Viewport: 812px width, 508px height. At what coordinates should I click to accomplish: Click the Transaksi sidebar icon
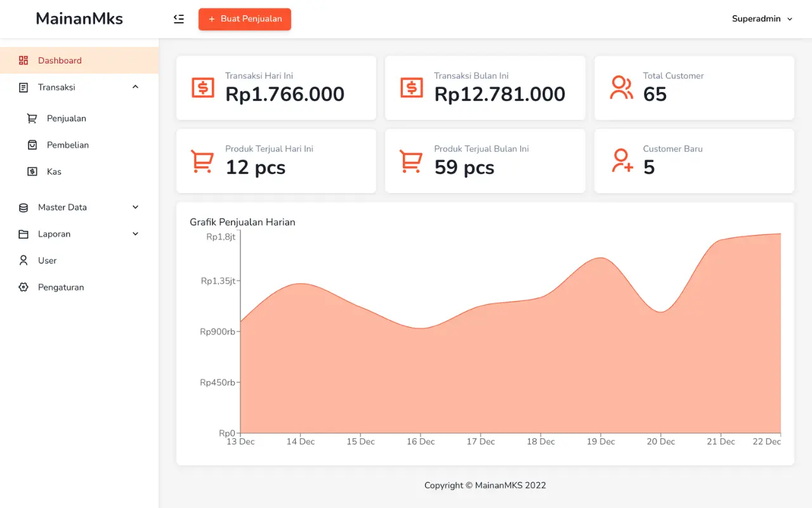(23, 87)
